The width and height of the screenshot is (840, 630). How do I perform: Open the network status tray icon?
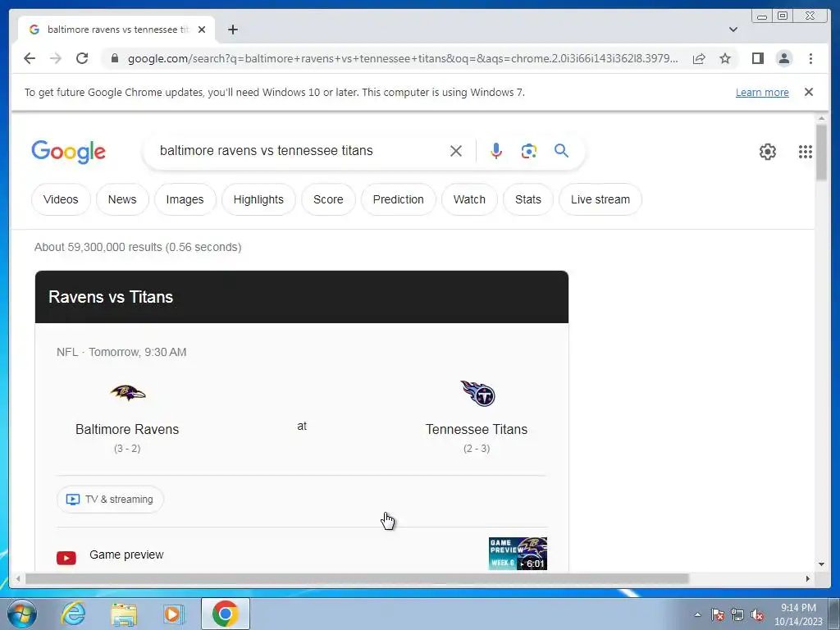[737, 614]
